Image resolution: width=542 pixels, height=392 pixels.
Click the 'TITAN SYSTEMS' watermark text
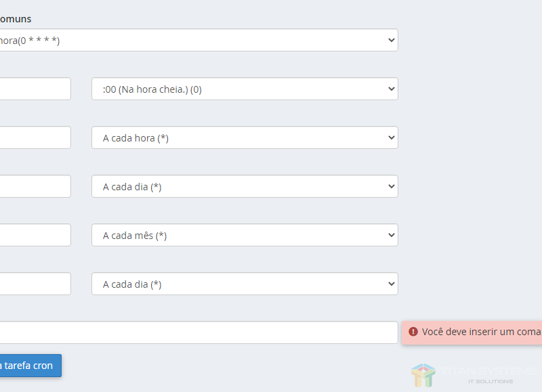(489, 371)
